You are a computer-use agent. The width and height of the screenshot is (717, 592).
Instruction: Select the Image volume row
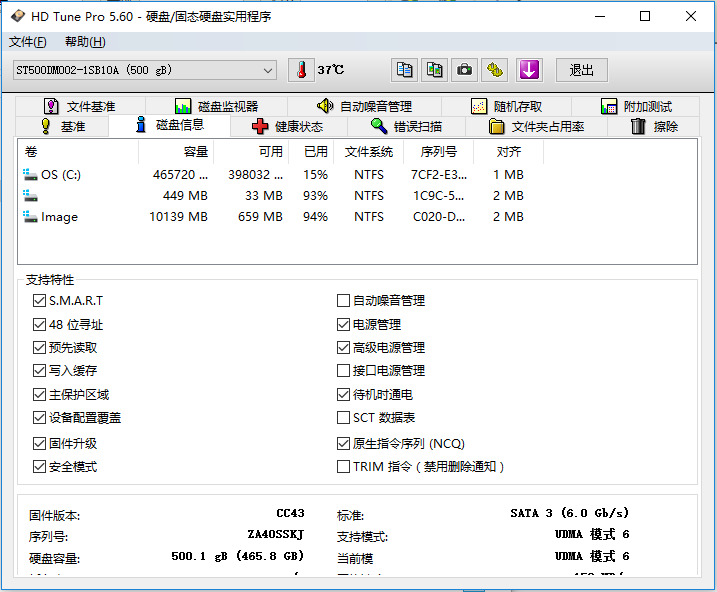point(282,217)
